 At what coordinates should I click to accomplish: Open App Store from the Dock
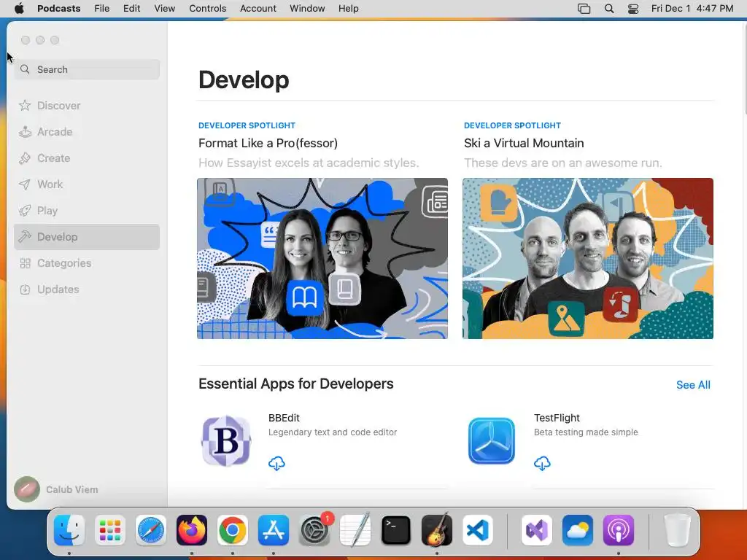point(274,530)
